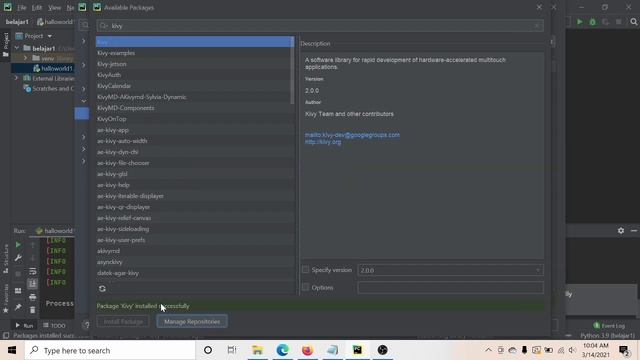This screenshot has width=640, height=360.
Task: Click the print icon in Run console
Action: click(x=33, y=297)
